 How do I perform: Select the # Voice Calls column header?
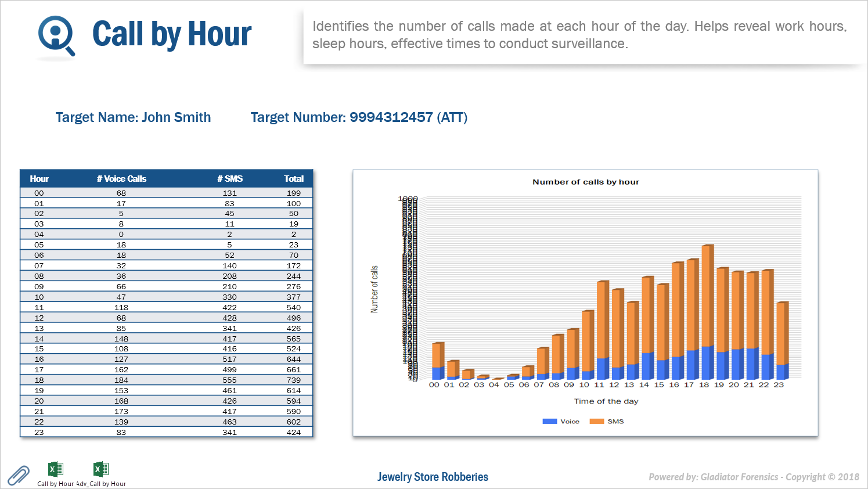(x=121, y=179)
